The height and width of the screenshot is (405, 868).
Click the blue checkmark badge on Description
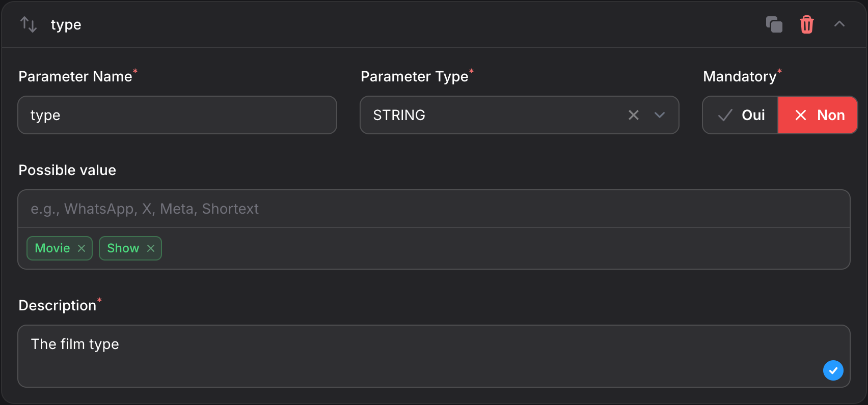click(833, 370)
